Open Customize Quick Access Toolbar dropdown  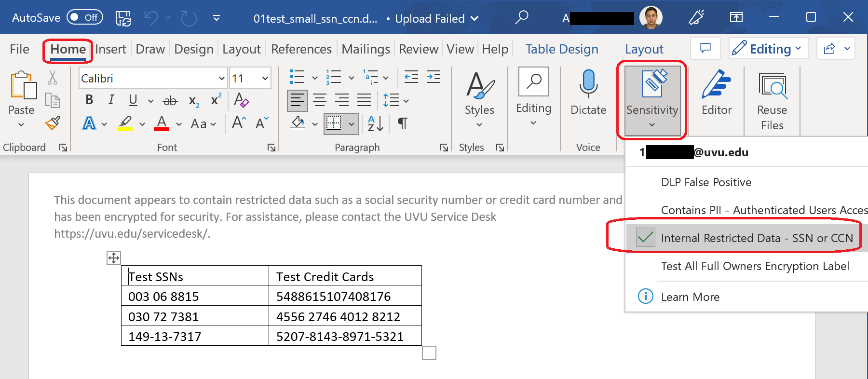coord(217,18)
